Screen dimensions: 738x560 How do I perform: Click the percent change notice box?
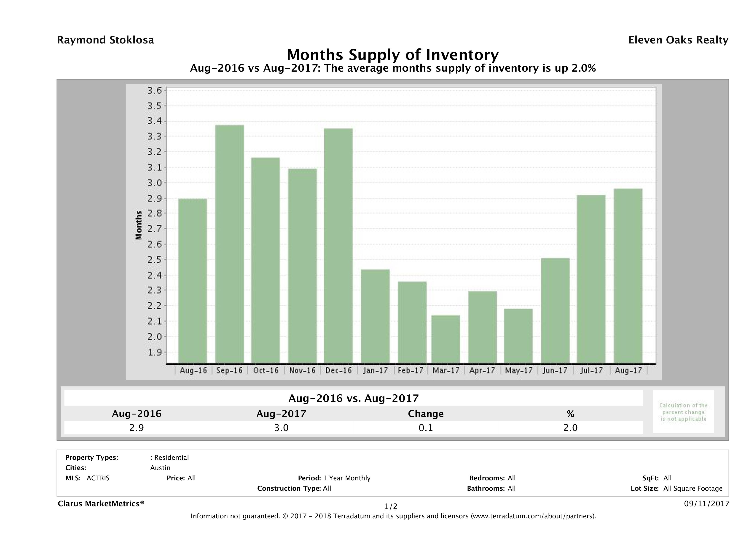(683, 412)
